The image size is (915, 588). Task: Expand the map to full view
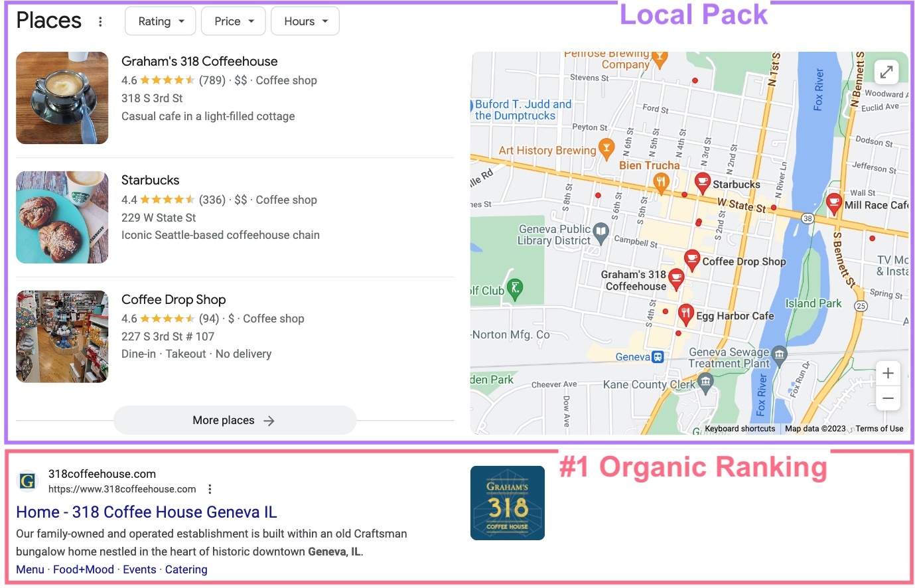coord(886,72)
